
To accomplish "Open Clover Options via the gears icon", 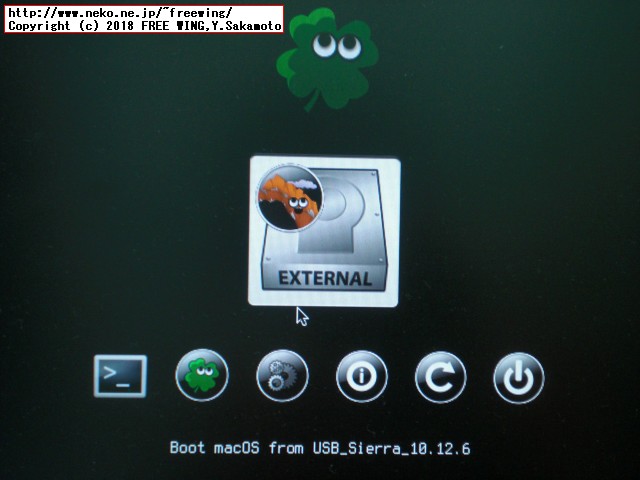I will click(x=282, y=376).
